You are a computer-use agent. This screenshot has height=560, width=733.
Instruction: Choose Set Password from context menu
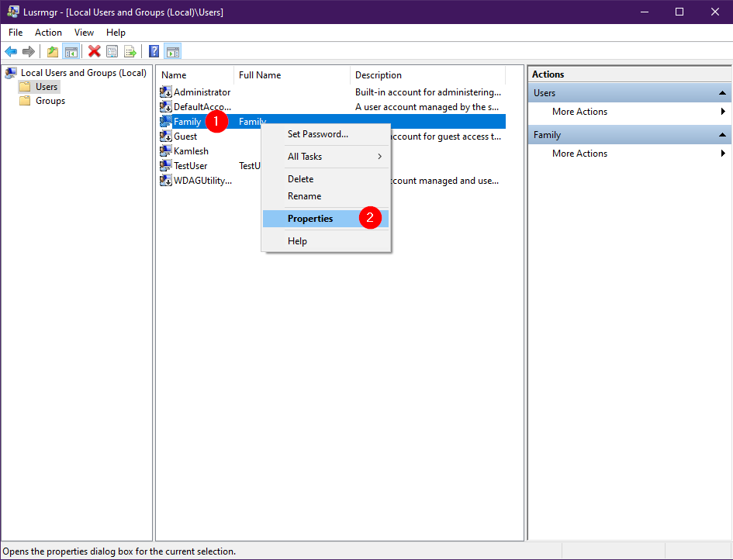coord(318,134)
